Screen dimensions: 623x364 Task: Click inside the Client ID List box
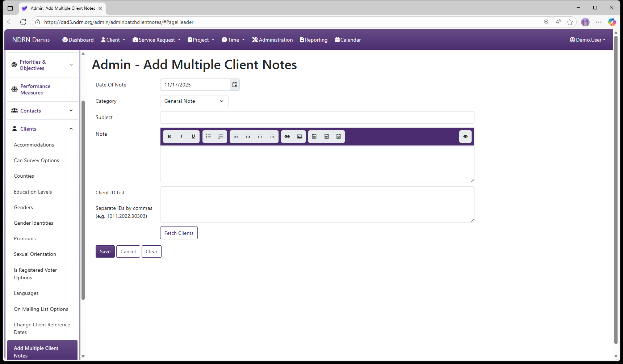[317, 204]
